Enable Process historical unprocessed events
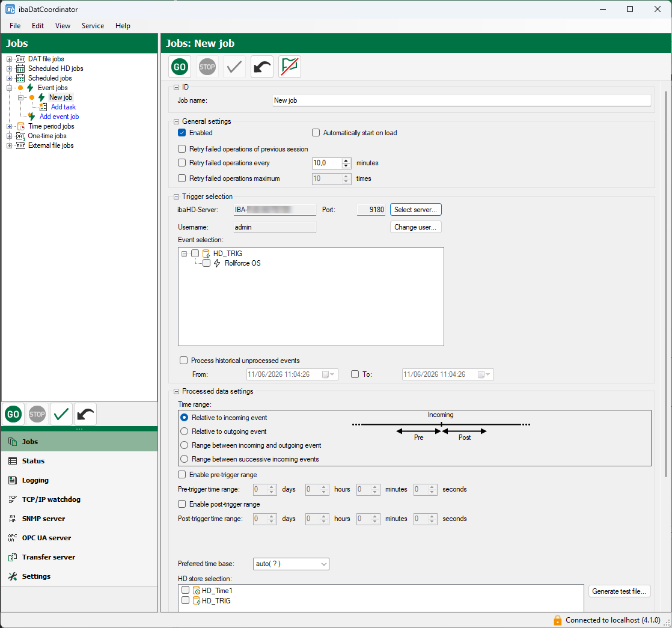This screenshot has width=672, height=628. tap(183, 360)
